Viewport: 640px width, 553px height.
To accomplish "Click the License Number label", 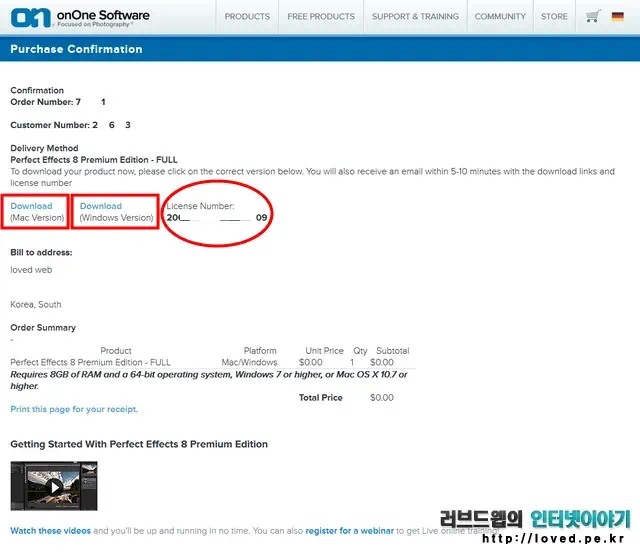I will 200,206.
